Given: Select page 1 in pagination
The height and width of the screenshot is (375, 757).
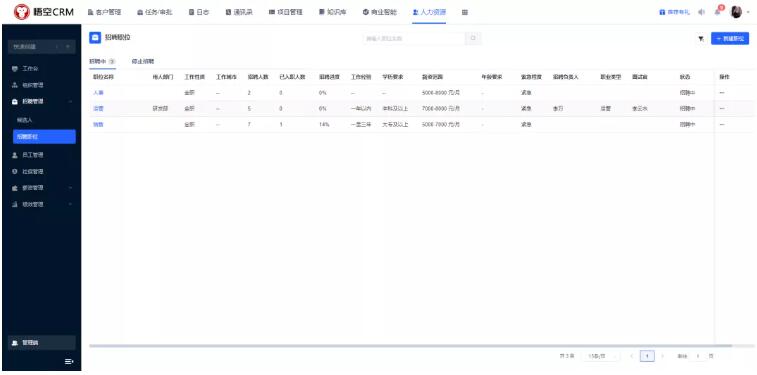Looking at the screenshot, I should pyautogui.click(x=647, y=356).
